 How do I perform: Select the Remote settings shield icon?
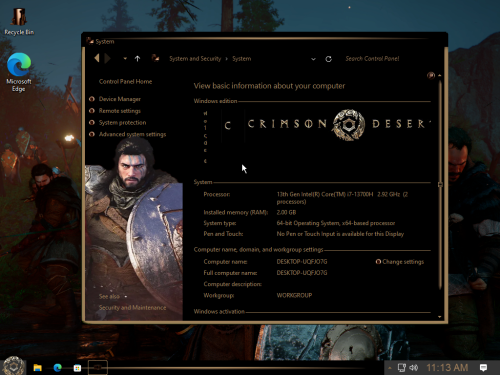(x=92, y=111)
